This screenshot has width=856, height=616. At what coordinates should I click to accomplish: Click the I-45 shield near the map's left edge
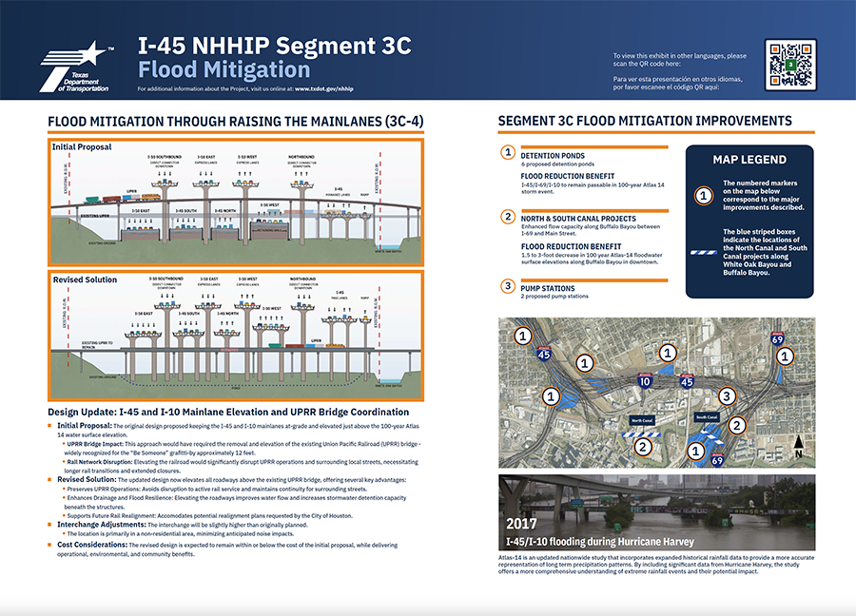(x=544, y=354)
